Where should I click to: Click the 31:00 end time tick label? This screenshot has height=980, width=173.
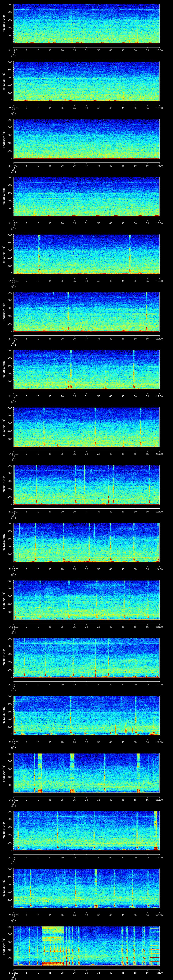(x=159, y=972)
